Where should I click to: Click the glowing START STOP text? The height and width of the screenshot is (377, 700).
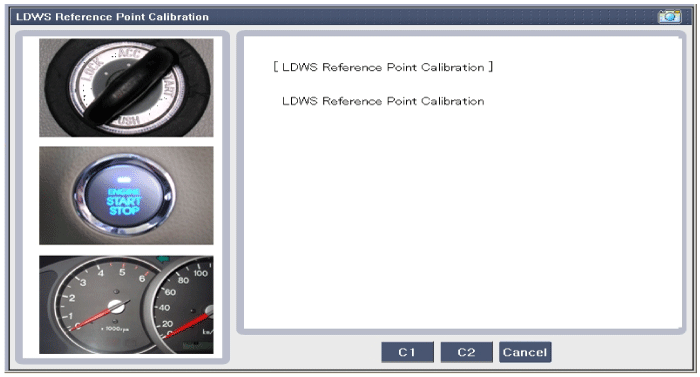coord(124,206)
